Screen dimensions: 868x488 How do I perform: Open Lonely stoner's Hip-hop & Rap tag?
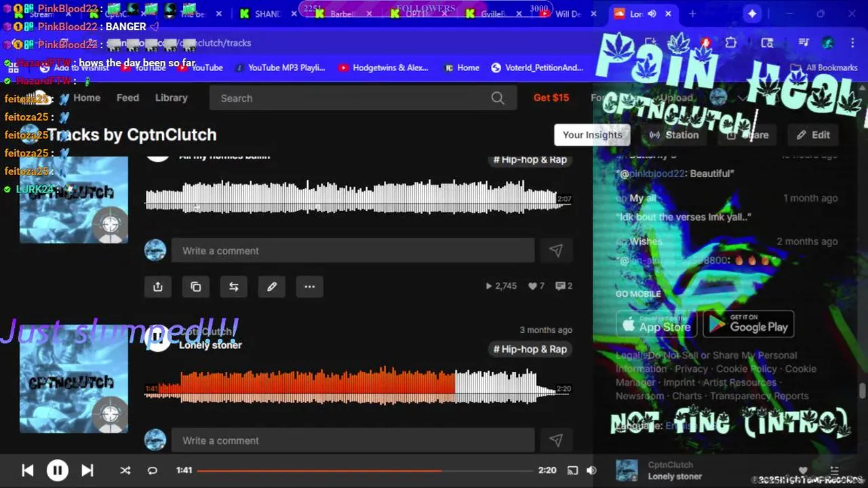(530, 349)
